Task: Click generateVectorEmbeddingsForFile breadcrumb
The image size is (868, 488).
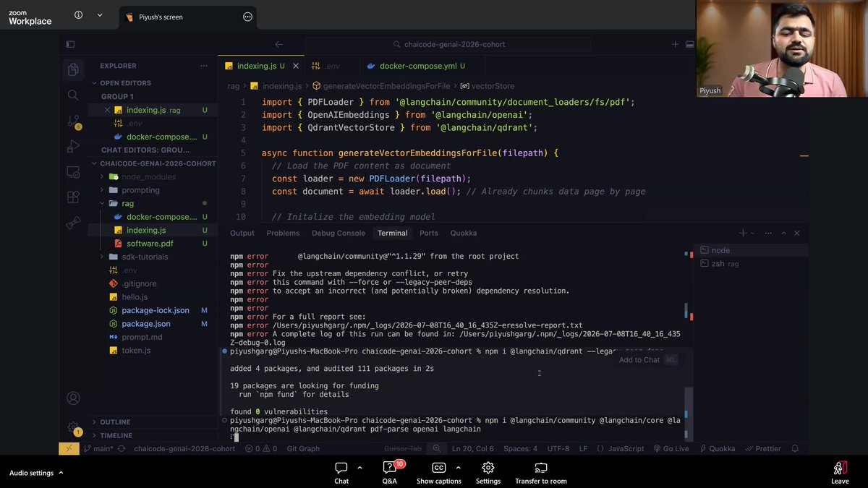Action: (386, 86)
